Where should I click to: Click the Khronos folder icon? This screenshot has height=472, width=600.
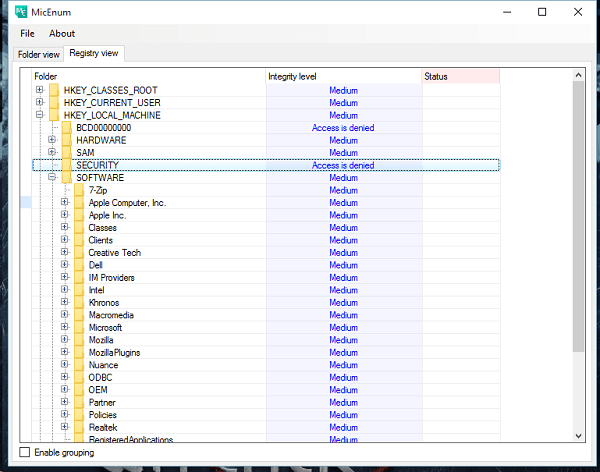[79, 302]
